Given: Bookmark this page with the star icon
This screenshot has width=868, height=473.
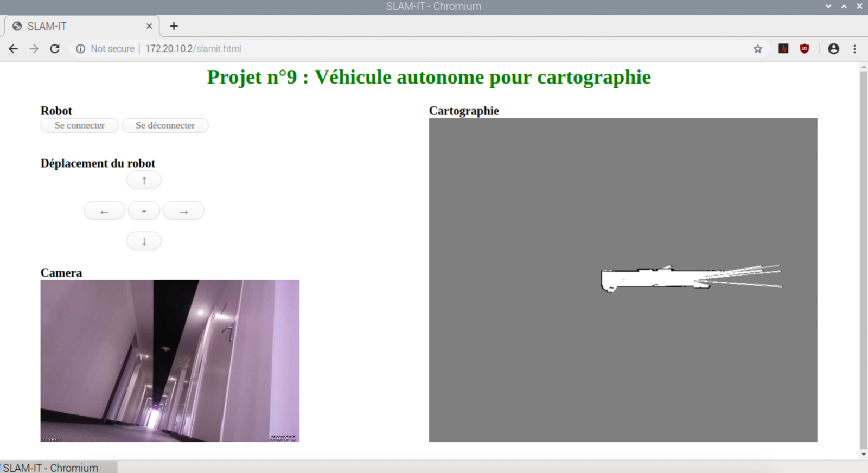Looking at the screenshot, I should [758, 49].
